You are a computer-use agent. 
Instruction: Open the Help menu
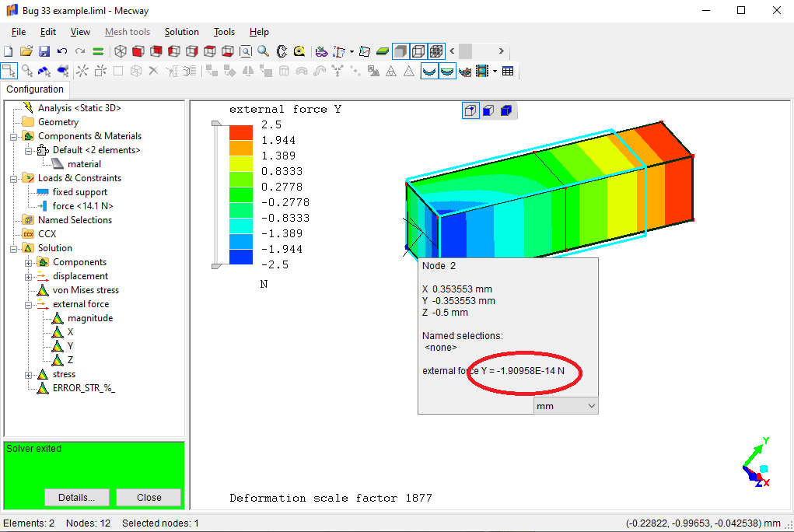tap(259, 32)
